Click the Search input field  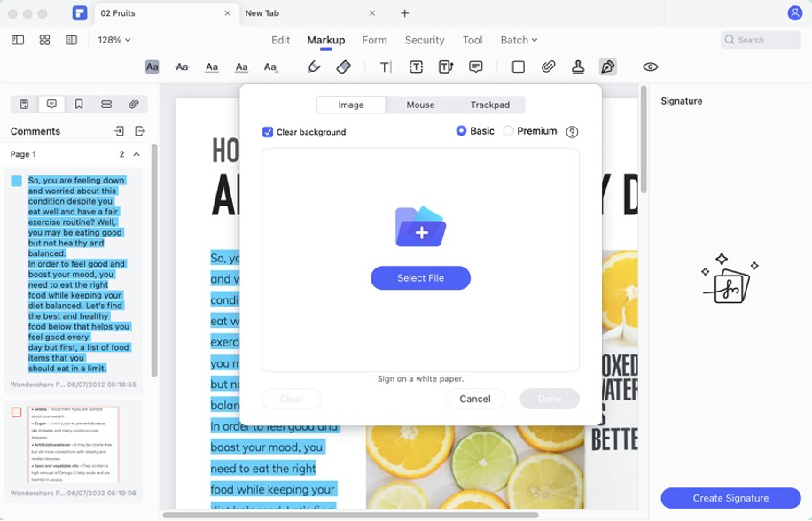tap(767, 40)
